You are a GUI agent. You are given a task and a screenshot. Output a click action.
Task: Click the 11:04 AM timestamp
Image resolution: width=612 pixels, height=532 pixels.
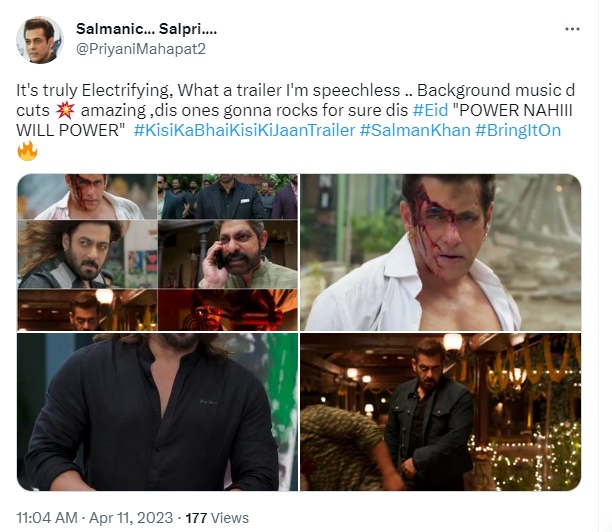[x=47, y=518]
